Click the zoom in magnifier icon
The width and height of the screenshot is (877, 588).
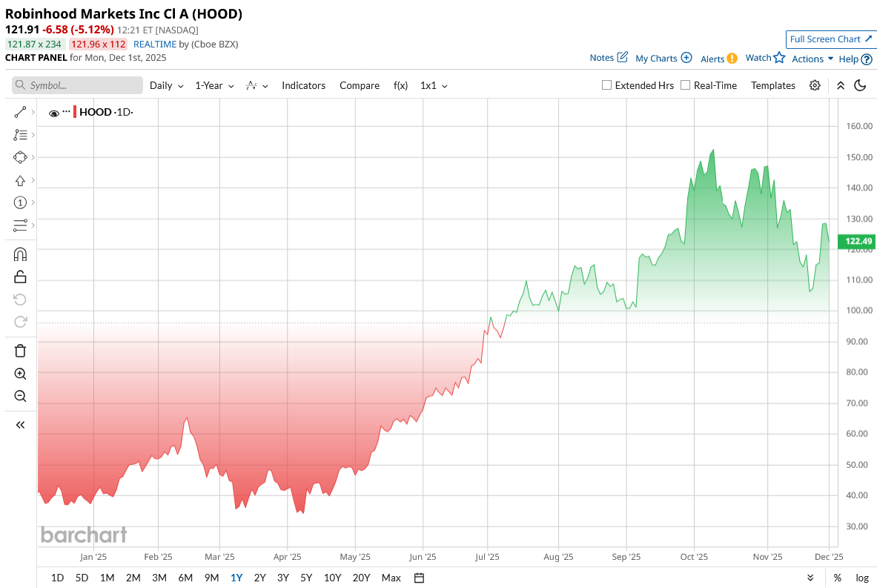[20, 374]
